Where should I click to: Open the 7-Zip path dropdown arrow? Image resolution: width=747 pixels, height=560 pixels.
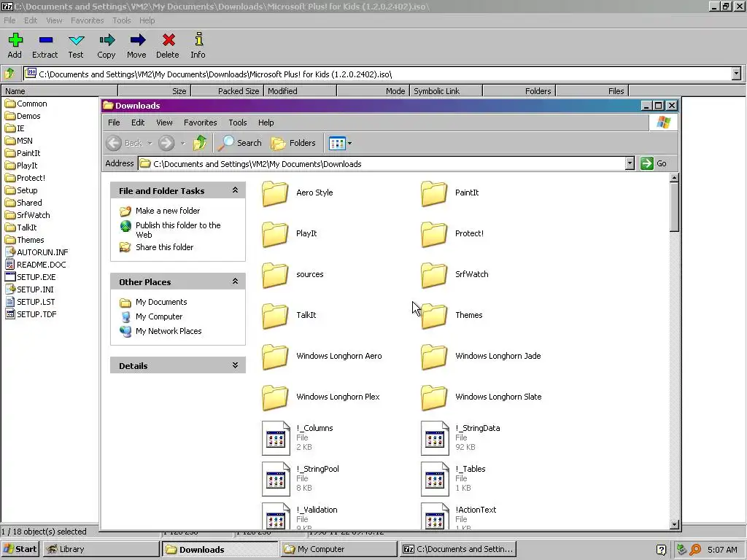[x=737, y=74]
